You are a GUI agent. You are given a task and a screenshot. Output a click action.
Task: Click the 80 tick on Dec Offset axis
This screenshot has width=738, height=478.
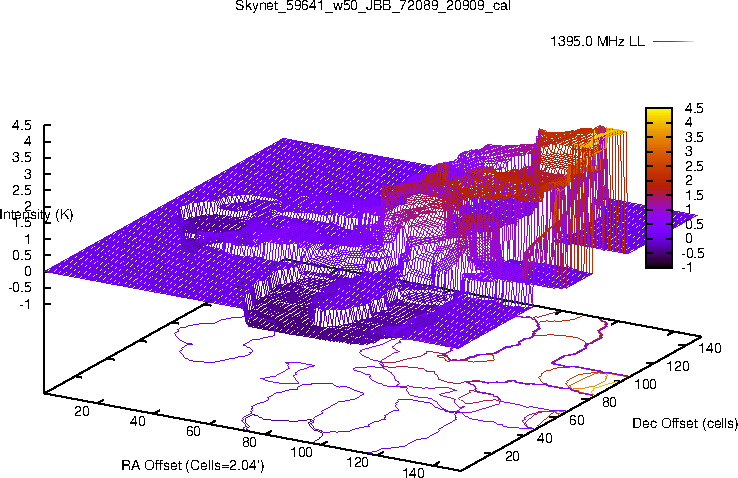(610, 402)
